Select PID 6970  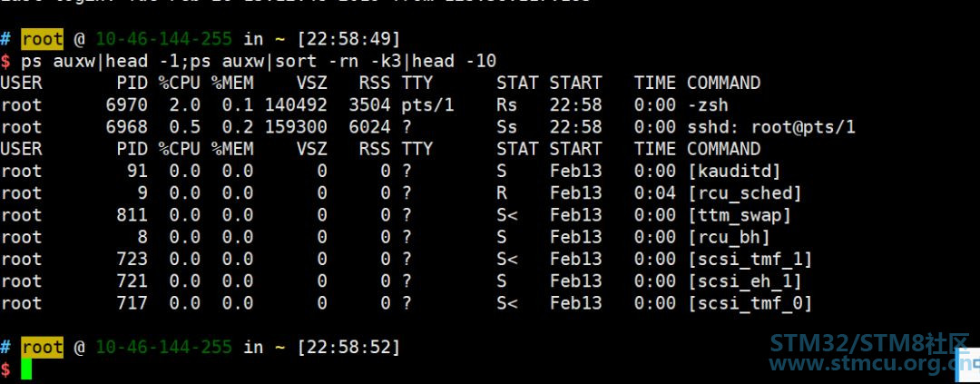127,105
